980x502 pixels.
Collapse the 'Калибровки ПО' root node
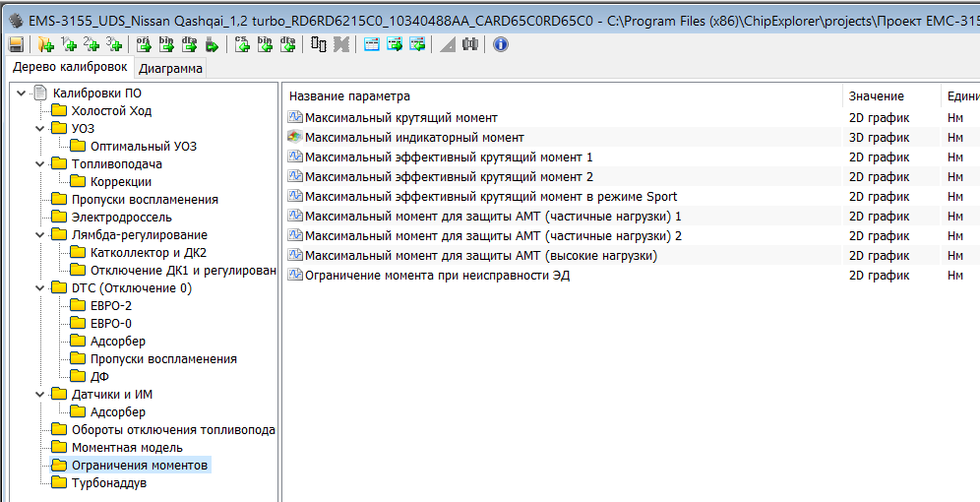tap(22, 94)
